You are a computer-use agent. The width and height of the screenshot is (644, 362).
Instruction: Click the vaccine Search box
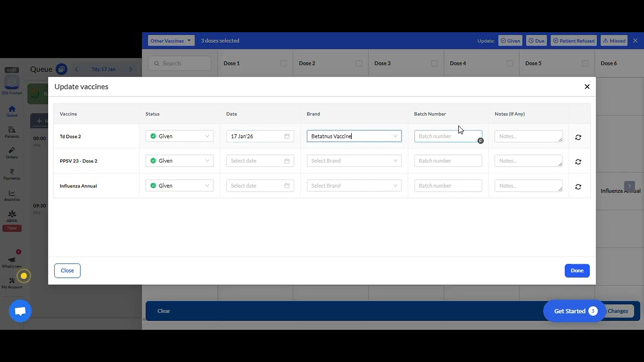click(x=180, y=63)
